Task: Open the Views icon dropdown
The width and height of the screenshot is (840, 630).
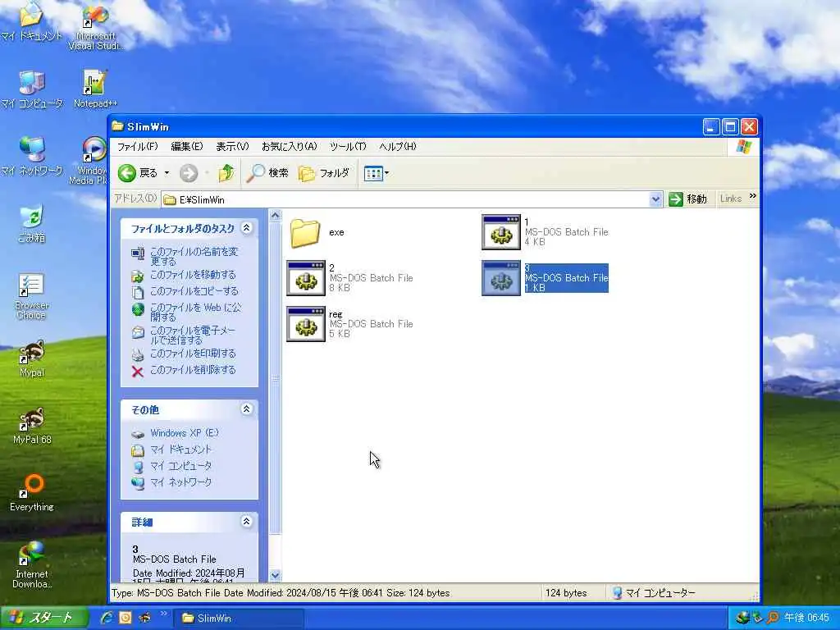Action: [x=376, y=173]
